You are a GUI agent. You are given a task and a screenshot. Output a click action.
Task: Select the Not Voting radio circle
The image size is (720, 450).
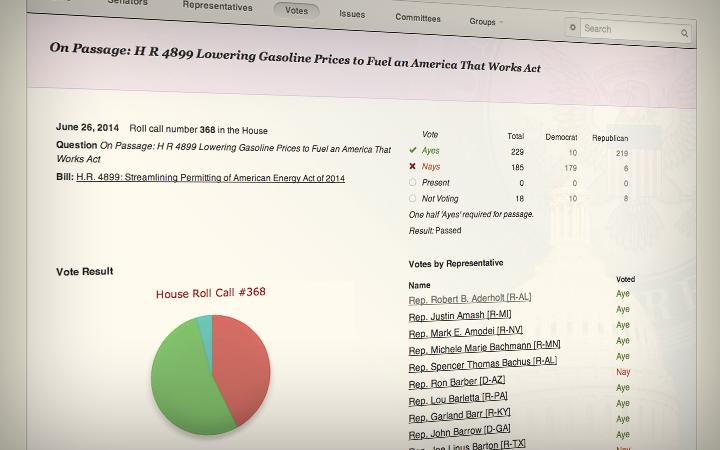413,199
